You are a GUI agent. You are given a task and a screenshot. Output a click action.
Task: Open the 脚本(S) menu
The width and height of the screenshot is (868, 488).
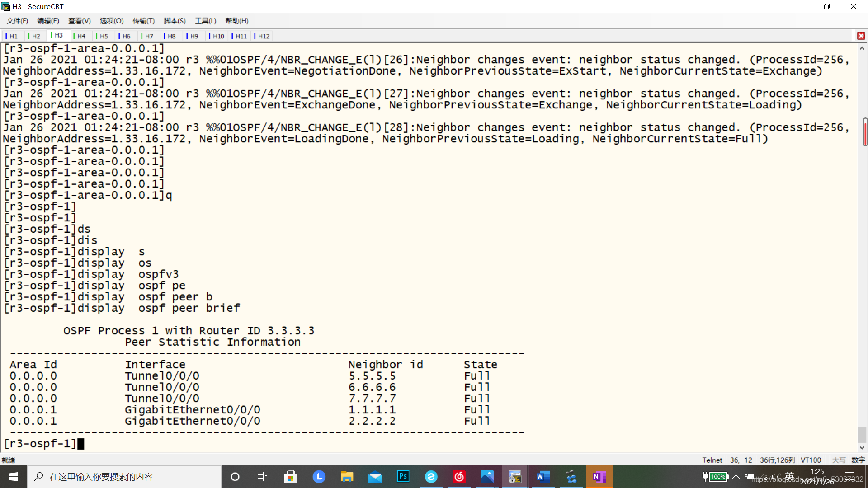click(175, 21)
